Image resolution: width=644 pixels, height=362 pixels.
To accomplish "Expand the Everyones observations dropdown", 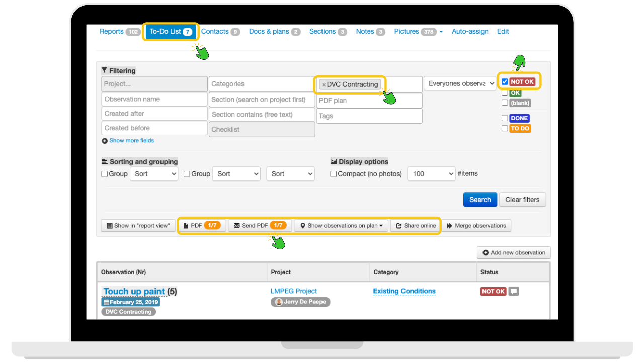I will [x=461, y=84].
